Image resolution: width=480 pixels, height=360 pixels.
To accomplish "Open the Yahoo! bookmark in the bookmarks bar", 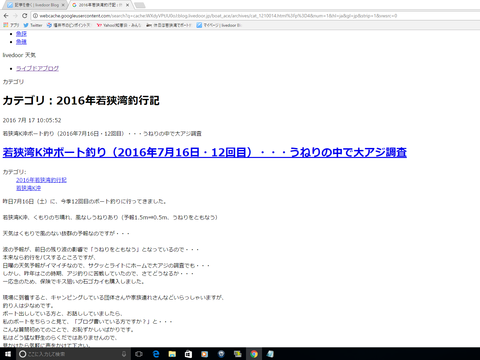I will coord(119,25).
